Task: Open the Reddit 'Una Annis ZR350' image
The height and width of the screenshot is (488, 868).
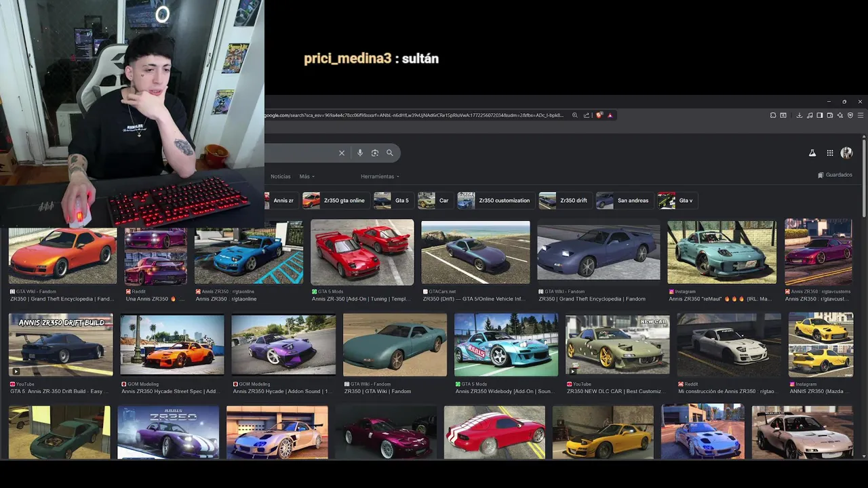Action: tap(156, 256)
